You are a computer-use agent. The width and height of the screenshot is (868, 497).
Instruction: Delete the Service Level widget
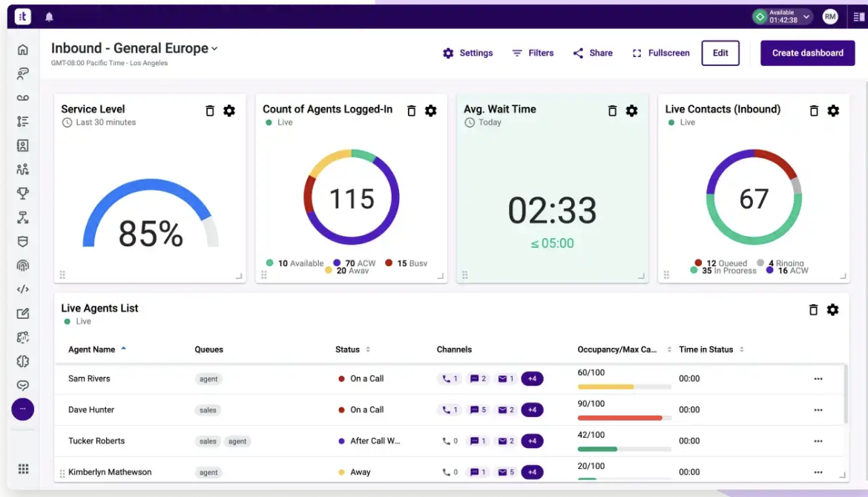pos(210,111)
